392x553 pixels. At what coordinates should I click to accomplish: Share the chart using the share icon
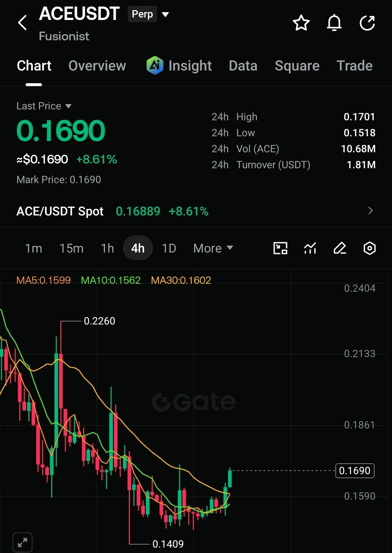click(367, 23)
